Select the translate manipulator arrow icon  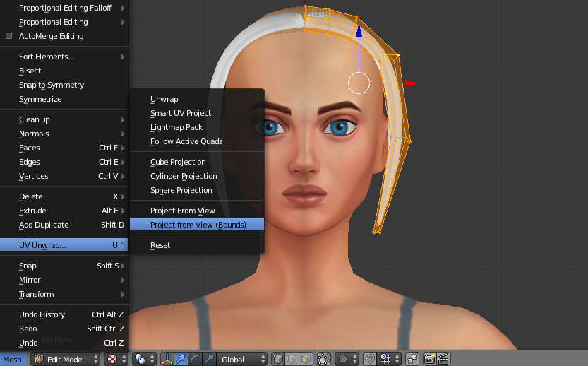point(181,359)
